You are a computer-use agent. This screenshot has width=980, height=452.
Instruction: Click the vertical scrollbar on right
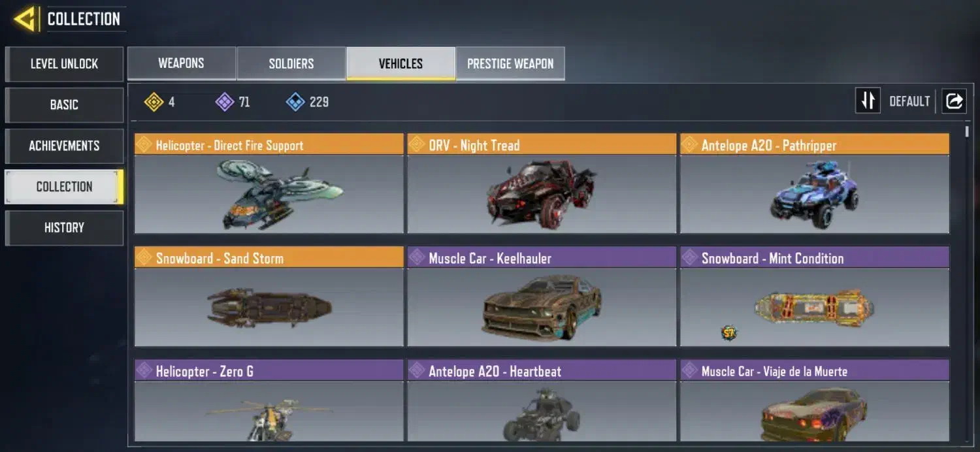(x=968, y=132)
